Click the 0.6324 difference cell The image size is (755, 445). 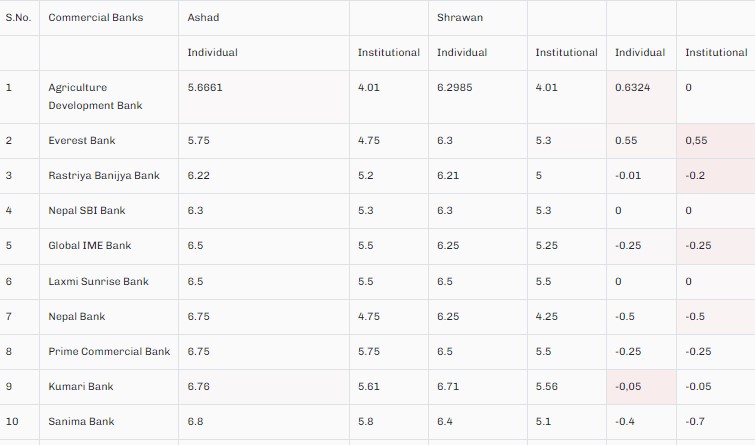[632, 88]
